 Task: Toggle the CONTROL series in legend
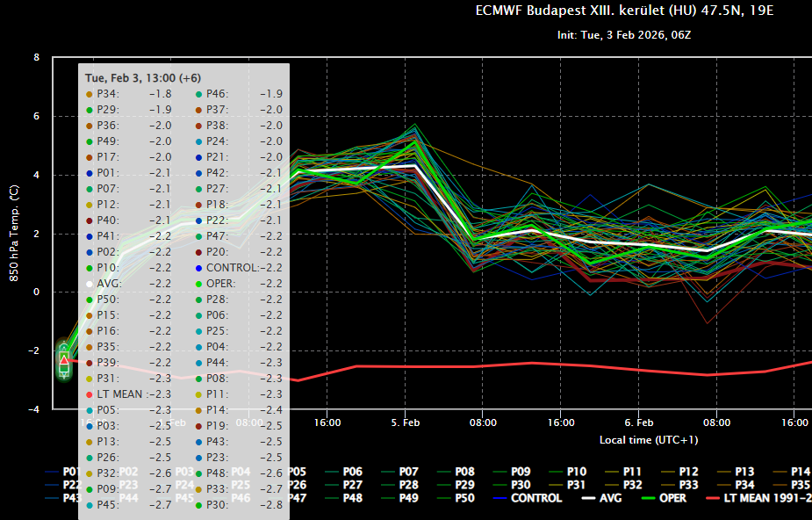[x=536, y=498]
